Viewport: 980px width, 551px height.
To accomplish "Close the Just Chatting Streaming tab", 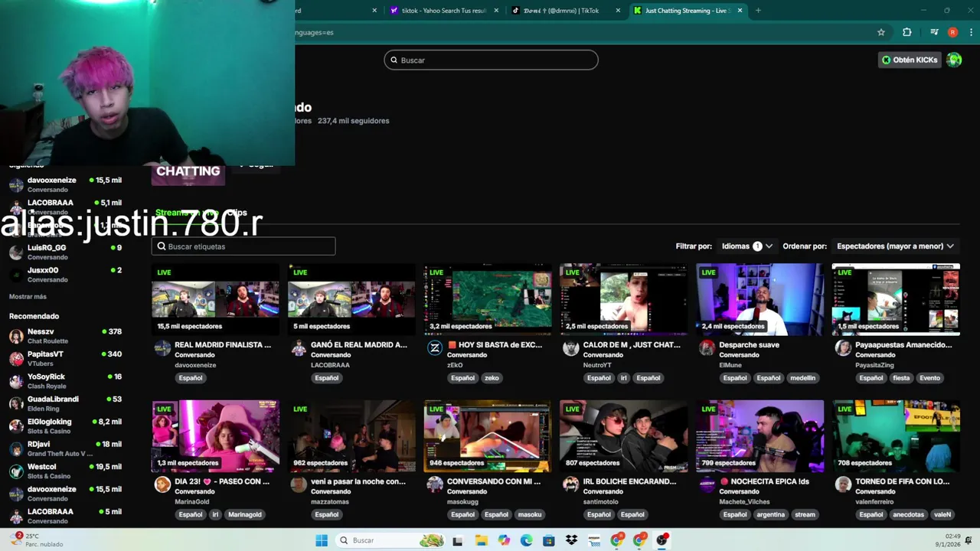I will coord(740,11).
